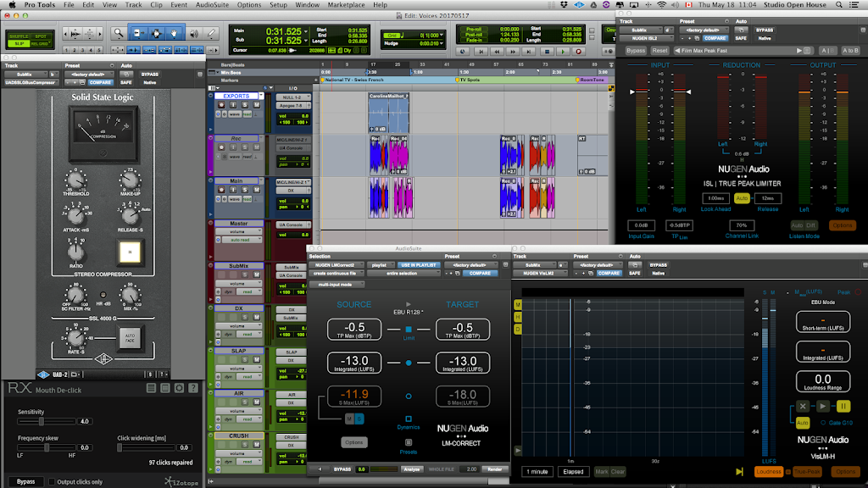Open RX Mouth De-click help icon
This screenshot has height=488, width=868.
193,388
